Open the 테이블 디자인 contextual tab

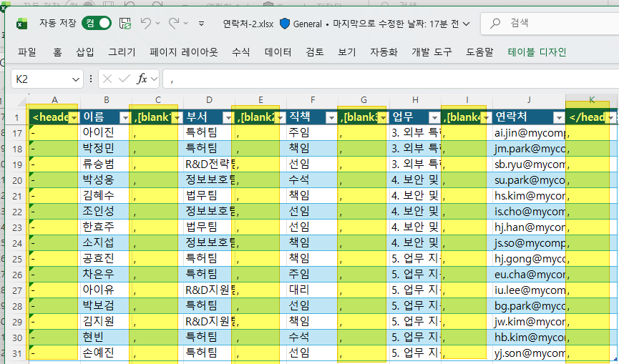[x=537, y=52]
